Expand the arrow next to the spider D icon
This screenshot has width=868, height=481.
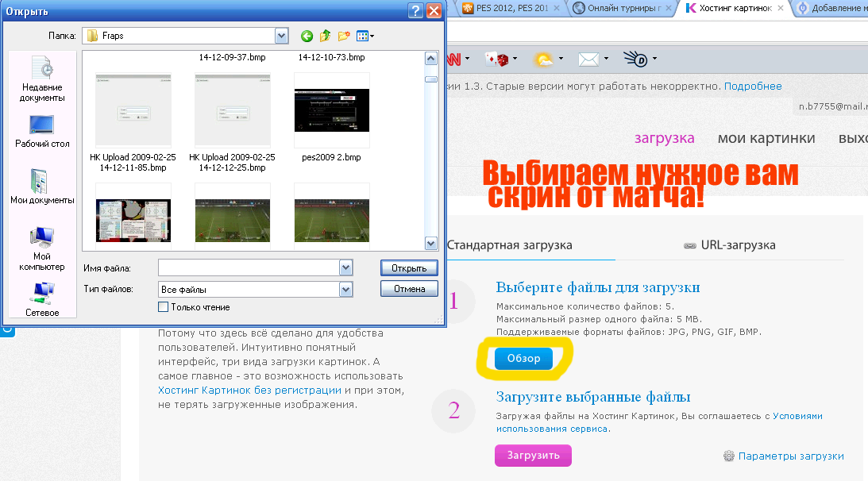[655, 59]
